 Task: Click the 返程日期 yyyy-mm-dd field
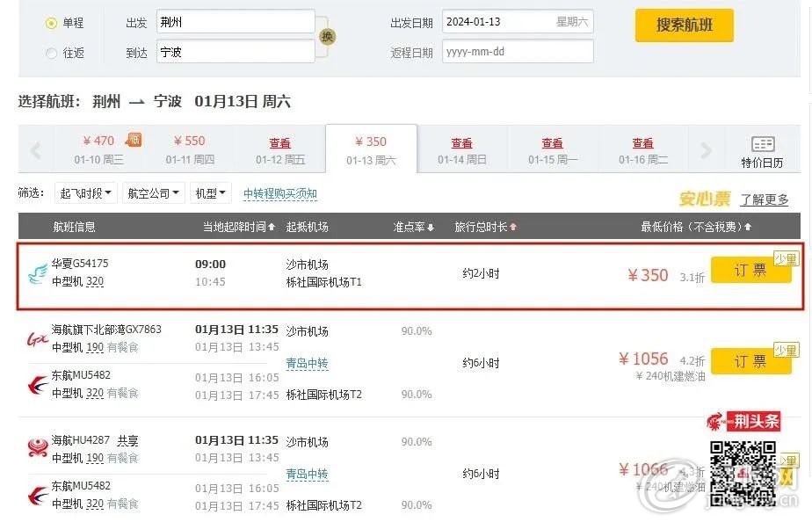click(518, 52)
